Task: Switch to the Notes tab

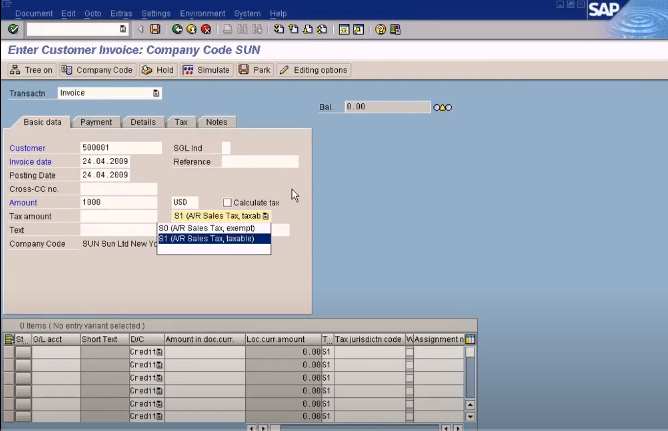Action: [216, 122]
